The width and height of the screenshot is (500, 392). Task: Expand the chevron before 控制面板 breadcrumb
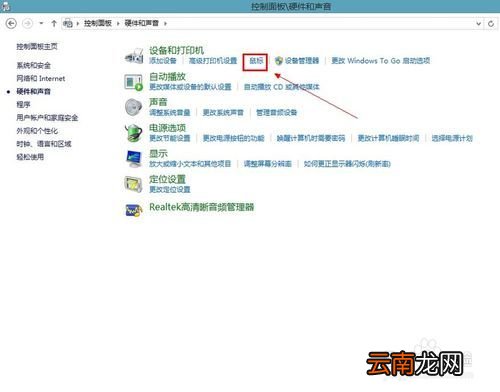point(78,23)
